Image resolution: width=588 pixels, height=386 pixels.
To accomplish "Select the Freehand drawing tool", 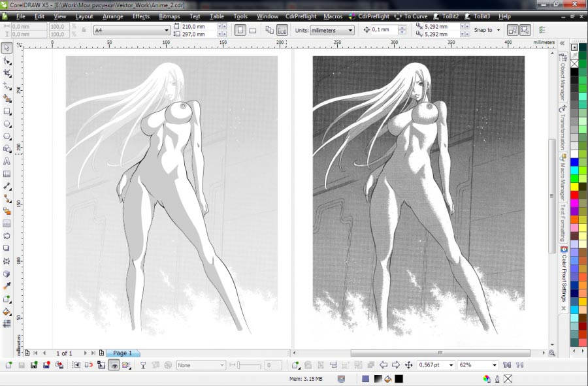I will [7, 86].
